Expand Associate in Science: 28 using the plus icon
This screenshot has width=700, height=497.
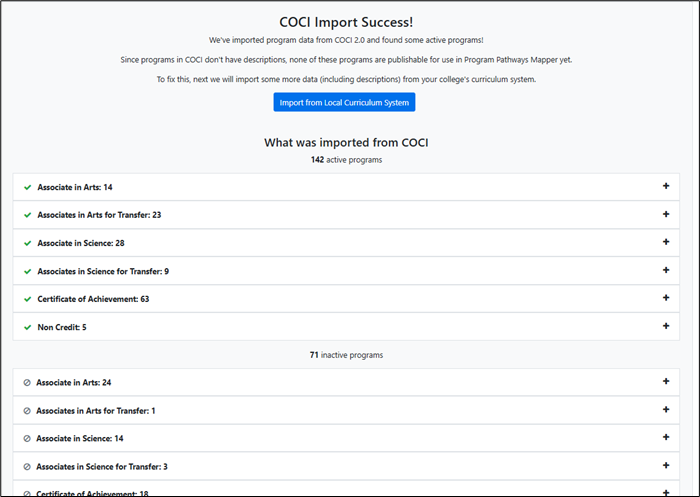tap(665, 243)
